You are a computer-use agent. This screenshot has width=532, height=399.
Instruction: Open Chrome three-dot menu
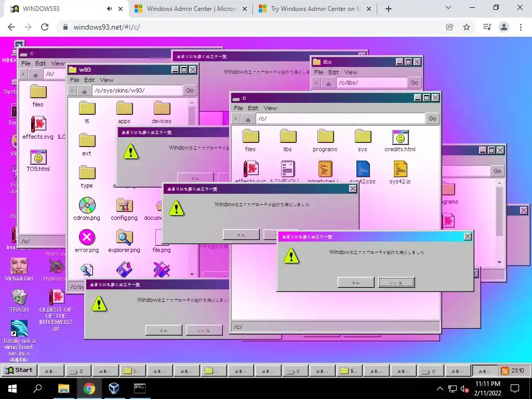tap(521, 27)
